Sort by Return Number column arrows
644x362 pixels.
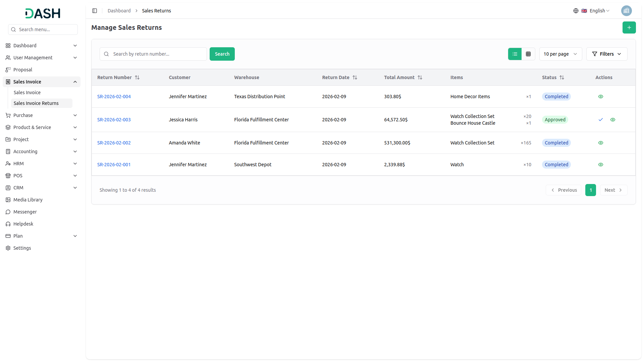click(137, 77)
